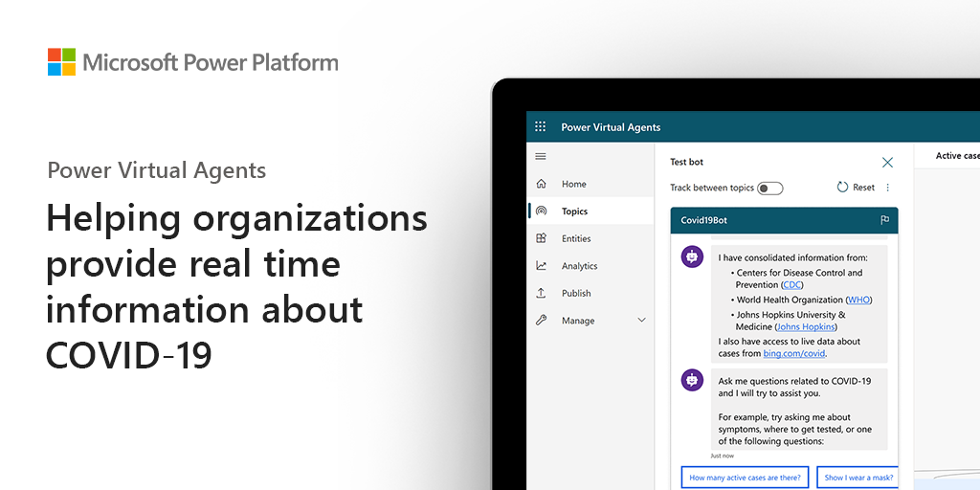Open the WHO hyperlink
This screenshot has width=980, height=490.
(x=858, y=300)
